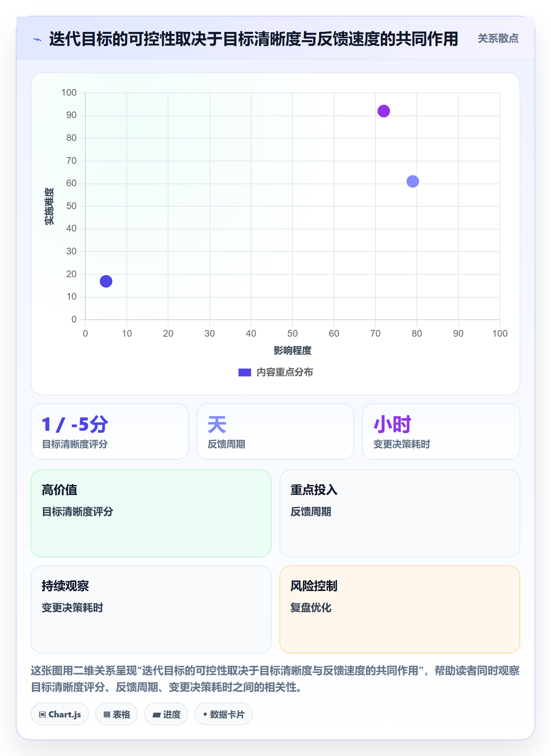Toggle the 内容重点分布 legend color box

[244, 372]
